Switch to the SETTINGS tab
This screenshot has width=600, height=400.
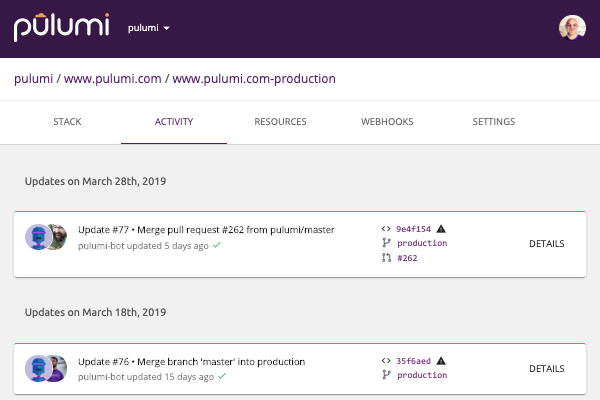click(x=494, y=122)
